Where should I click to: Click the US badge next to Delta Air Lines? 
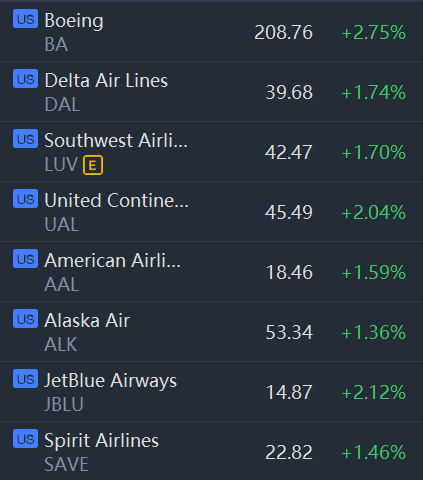(25, 79)
